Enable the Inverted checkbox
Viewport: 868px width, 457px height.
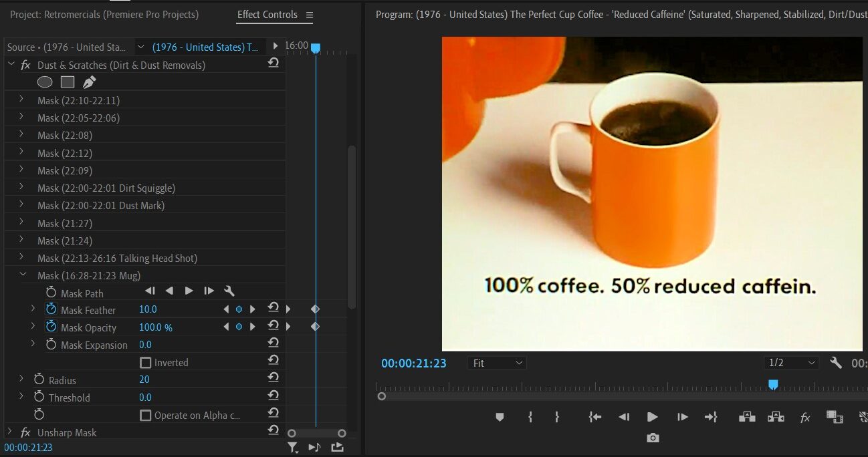click(145, 363)
